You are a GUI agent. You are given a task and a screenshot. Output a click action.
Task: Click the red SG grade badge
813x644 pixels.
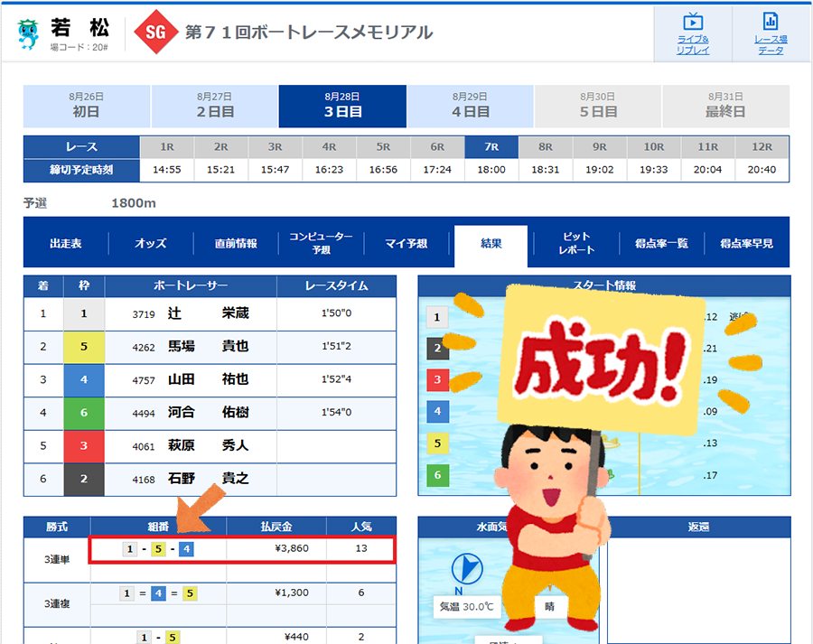pyautogui.click(x=155, y=33)
